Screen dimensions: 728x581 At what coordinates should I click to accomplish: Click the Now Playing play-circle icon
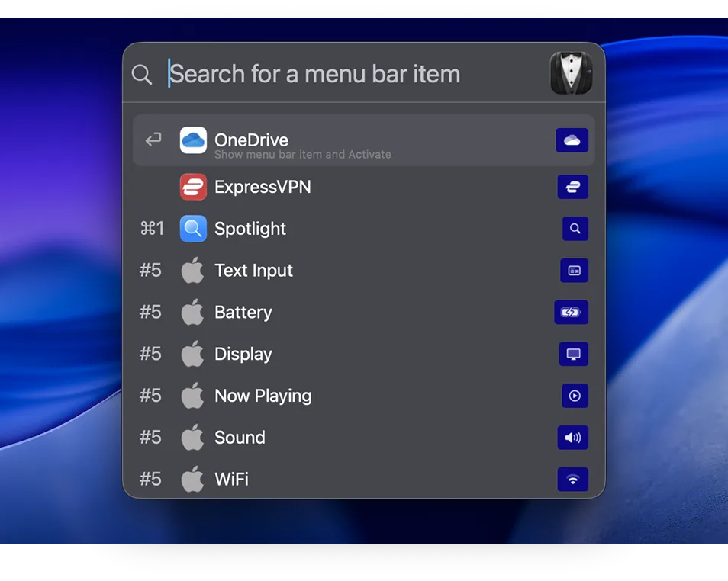(x=575, y=396)
